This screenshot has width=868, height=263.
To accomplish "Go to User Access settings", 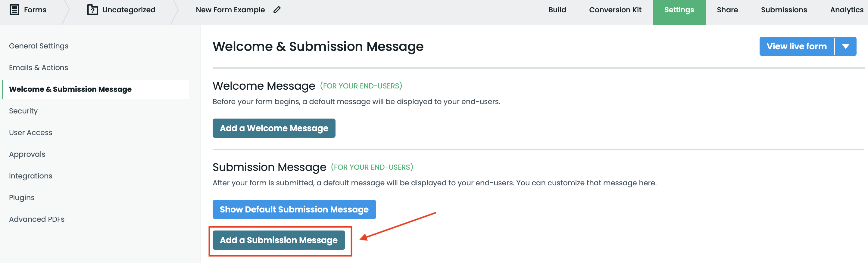I will [31, 133].
